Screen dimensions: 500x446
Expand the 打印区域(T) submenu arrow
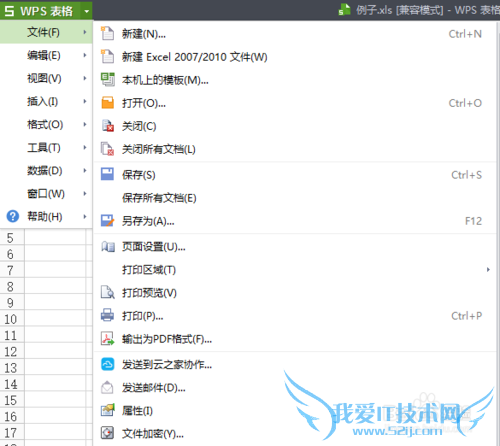488,269
